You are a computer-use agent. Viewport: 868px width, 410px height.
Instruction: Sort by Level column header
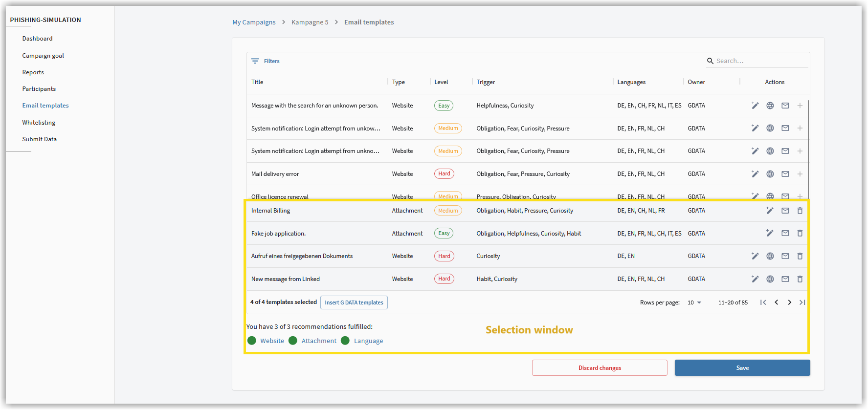pos(441,82)
